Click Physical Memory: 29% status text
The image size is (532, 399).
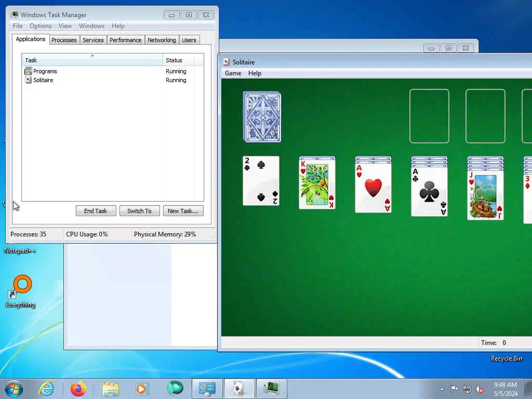(x=165, y=234)
